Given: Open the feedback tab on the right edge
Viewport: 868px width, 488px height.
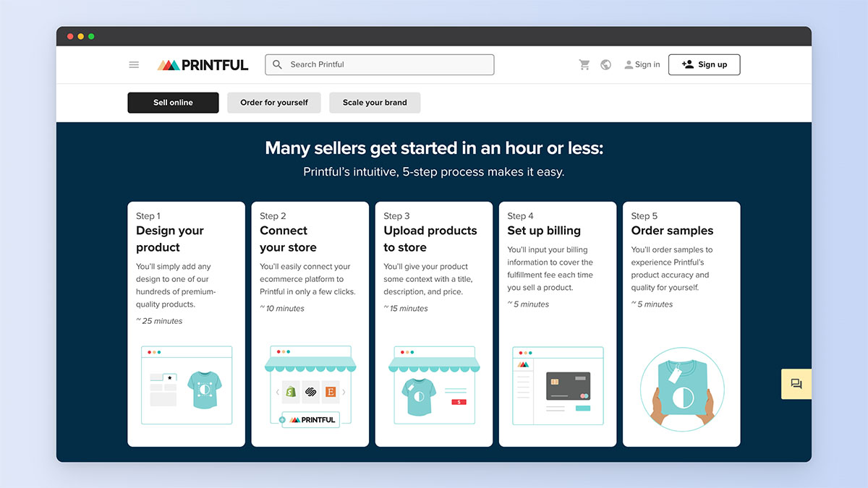Looking at the screenshot, I should 796,384.
